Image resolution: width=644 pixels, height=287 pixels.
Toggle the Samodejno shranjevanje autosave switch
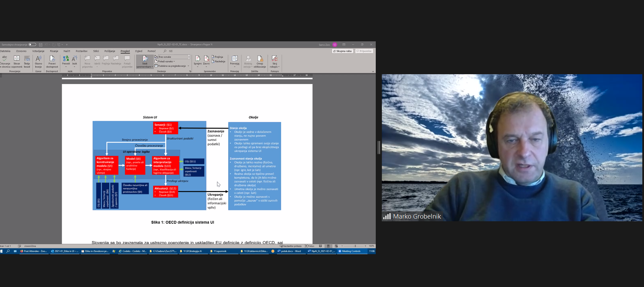(32, 44)
